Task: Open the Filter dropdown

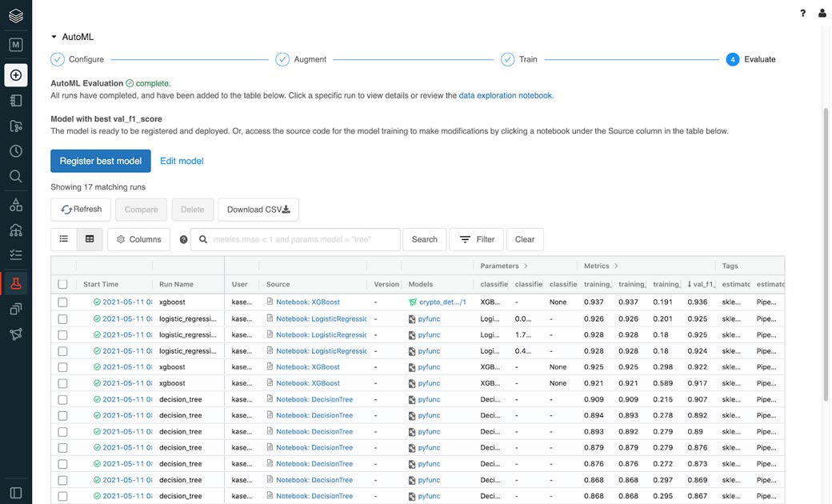Action: (x=477, y=239)
